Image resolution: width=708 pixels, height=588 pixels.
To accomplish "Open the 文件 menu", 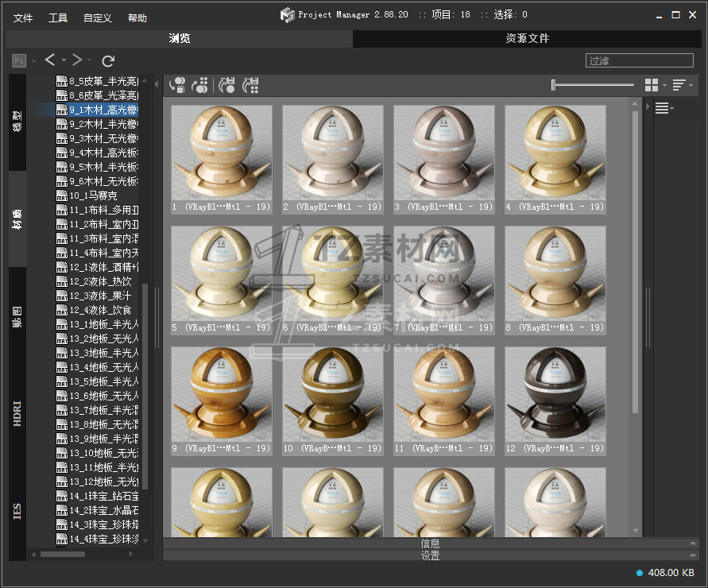I will click(23, 18).
